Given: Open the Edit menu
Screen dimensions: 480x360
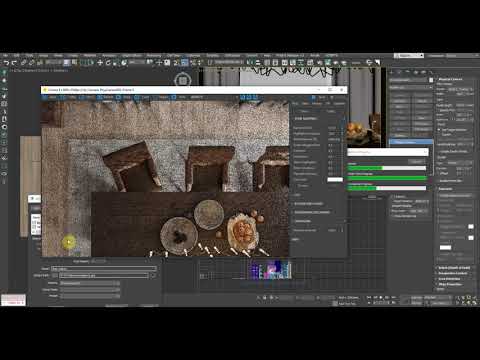Looking at the screenshot, I should (17, 55).
